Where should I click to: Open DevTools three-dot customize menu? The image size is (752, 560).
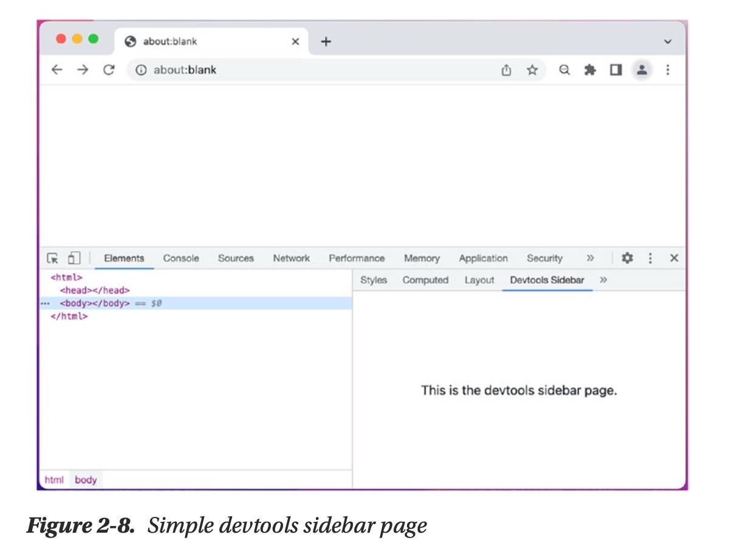coord(650,258)
